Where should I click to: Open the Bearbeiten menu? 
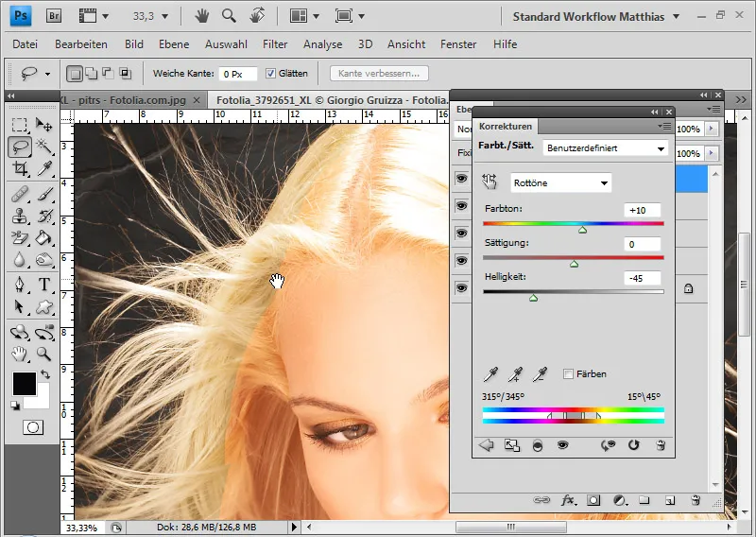coord(81,44)
